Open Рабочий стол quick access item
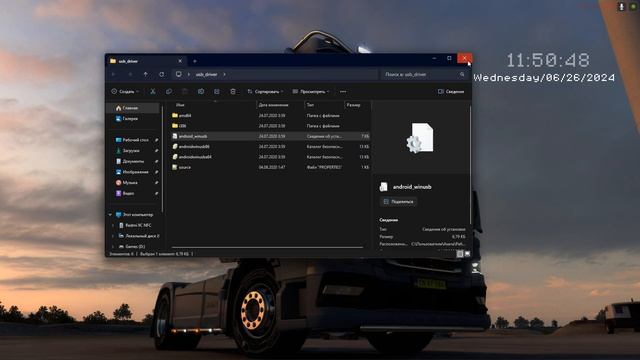 coord(132,140)
